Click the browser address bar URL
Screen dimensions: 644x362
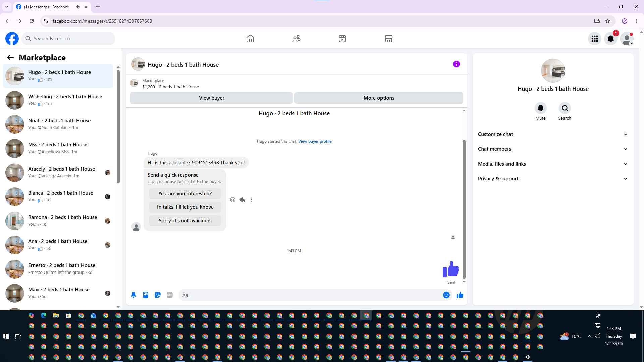pyautogui.click(x=102, y=21)
